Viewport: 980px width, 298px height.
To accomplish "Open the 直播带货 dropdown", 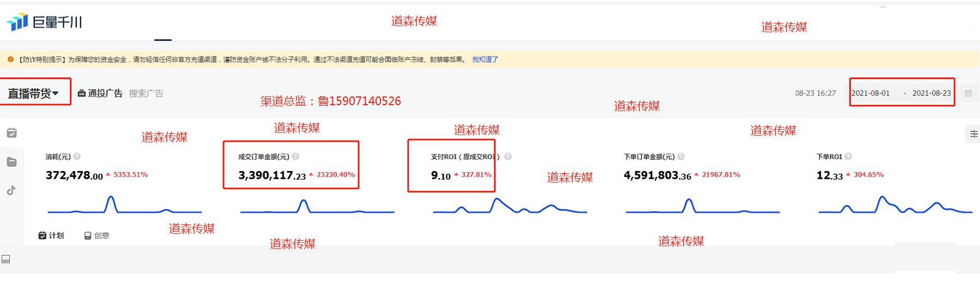I will click(x=33, y=94).
